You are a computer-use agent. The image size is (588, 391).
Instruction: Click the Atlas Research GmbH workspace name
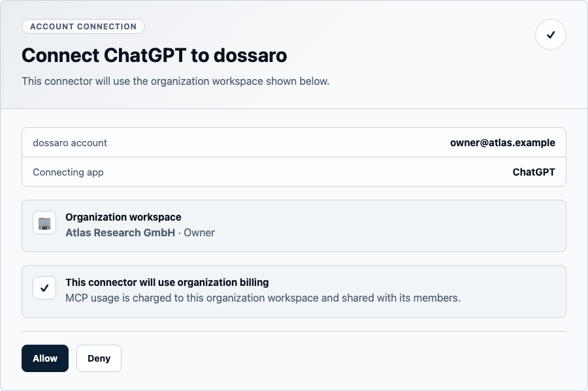(120, 232)
